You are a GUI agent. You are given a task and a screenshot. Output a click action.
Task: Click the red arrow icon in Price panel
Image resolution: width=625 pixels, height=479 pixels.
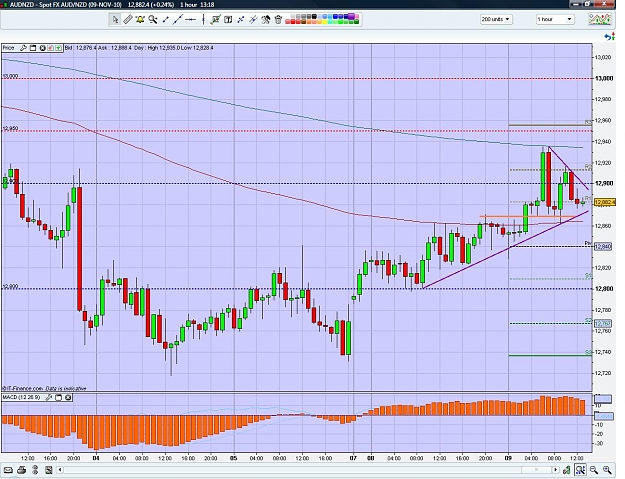point(51,48)
